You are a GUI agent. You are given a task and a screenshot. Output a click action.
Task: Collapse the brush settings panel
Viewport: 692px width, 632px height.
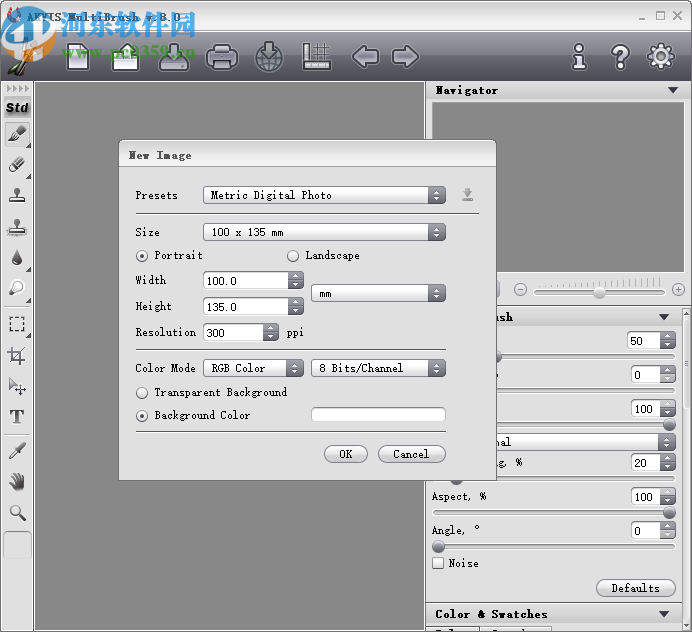click(664, 317)
